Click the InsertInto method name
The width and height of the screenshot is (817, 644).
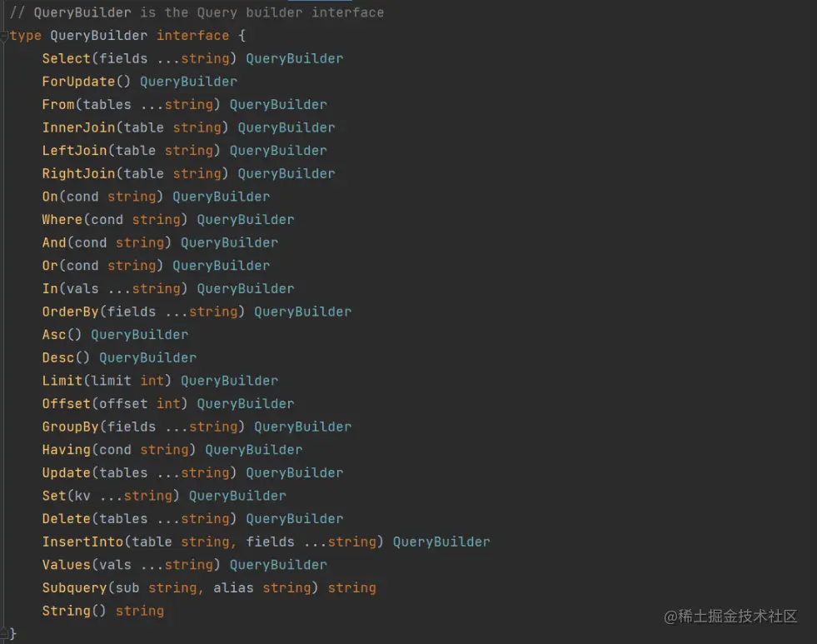(82, 542)
